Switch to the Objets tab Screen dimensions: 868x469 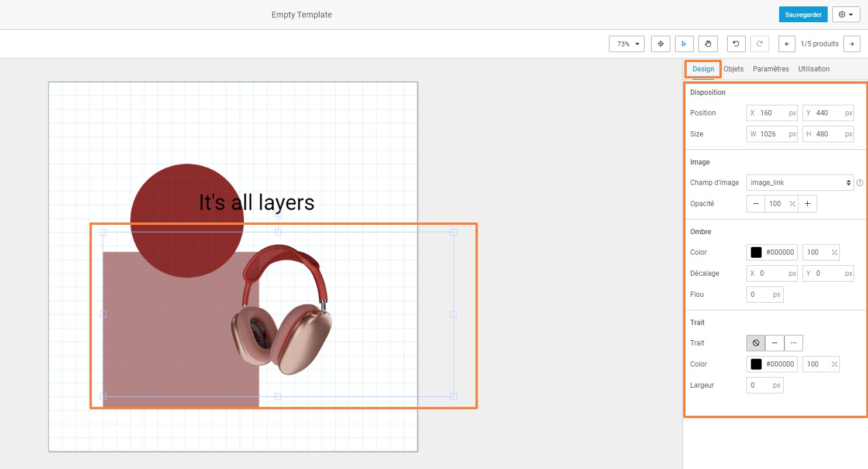(x=733, y=69)
